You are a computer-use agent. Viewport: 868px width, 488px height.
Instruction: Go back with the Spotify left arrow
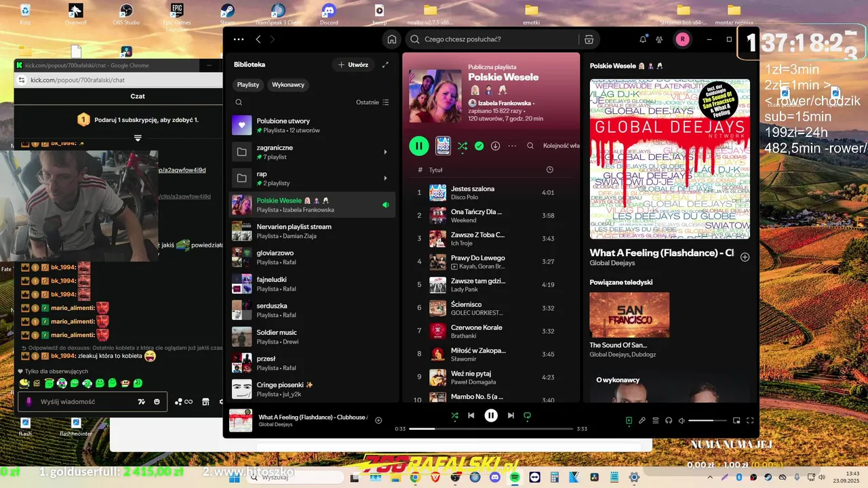point(258,39)
